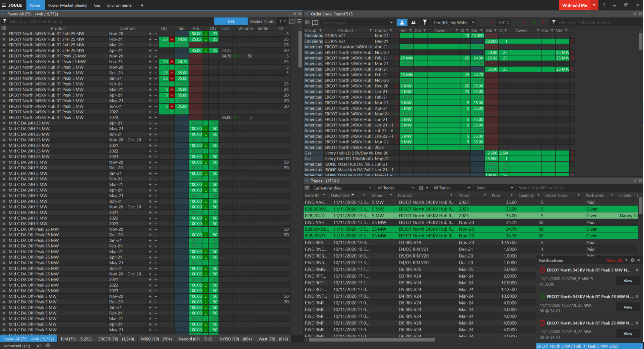Toggle H flag on ERCOT 24H Feb-21 bid
Screen dimensions: 644x349
pos(172,39)
